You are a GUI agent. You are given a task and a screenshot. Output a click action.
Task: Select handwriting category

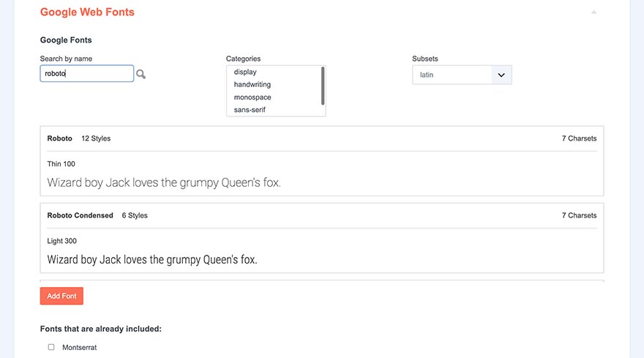[252, 84]
